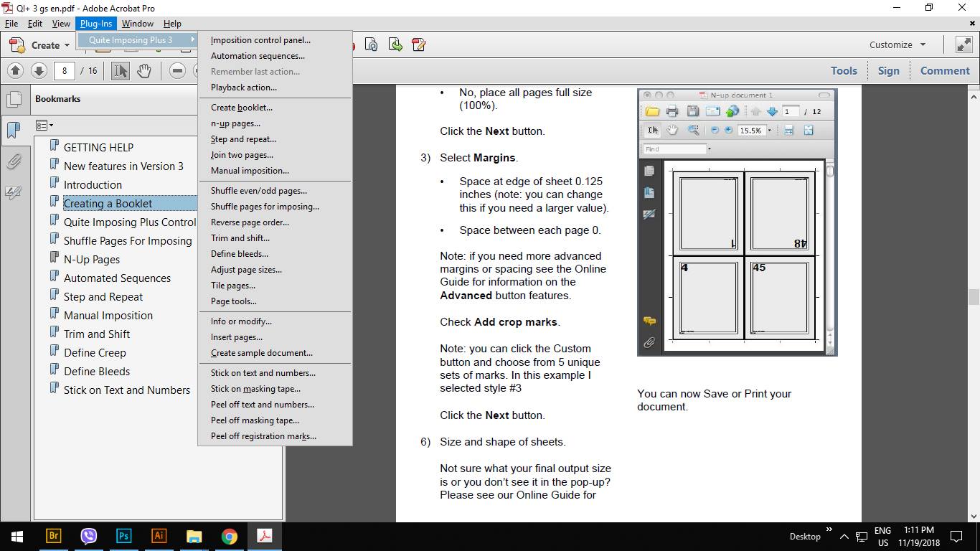980x551 pixels.
Task: Go to next page with down arrow
Action: [39, 70]
